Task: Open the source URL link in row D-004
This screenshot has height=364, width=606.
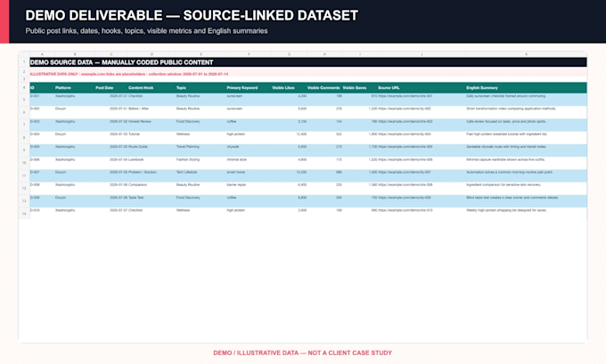Action: (x=405, y=134)
